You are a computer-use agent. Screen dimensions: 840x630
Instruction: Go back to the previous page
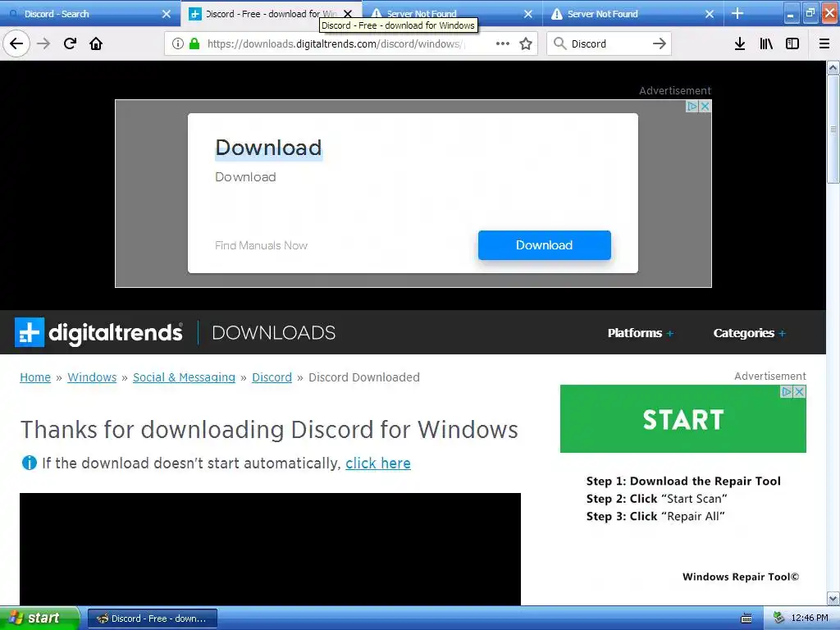click(16, 43)
